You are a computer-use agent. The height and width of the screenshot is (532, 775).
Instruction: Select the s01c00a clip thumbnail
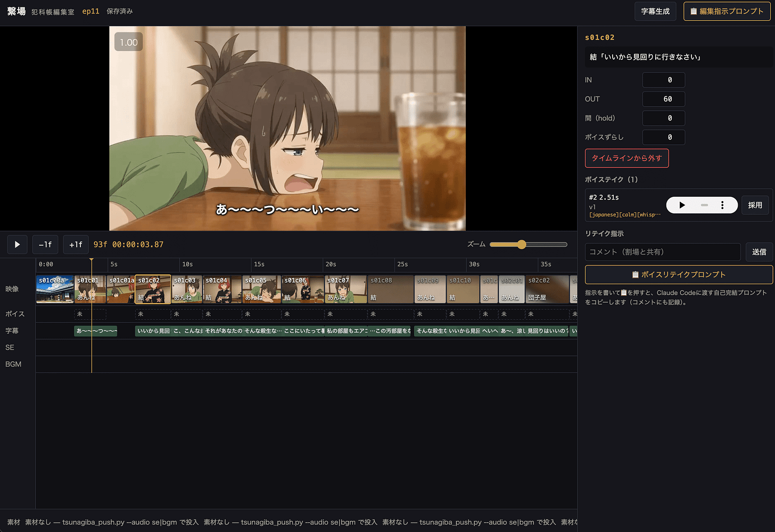pyautogui.click(x=55, y=289)
